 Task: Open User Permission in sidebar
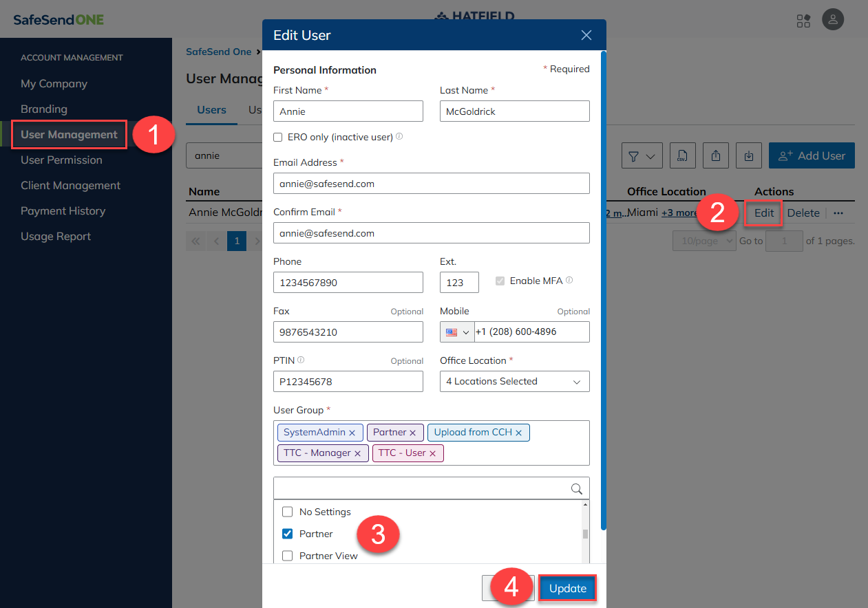pyautogui.click(x=61, y=160)
